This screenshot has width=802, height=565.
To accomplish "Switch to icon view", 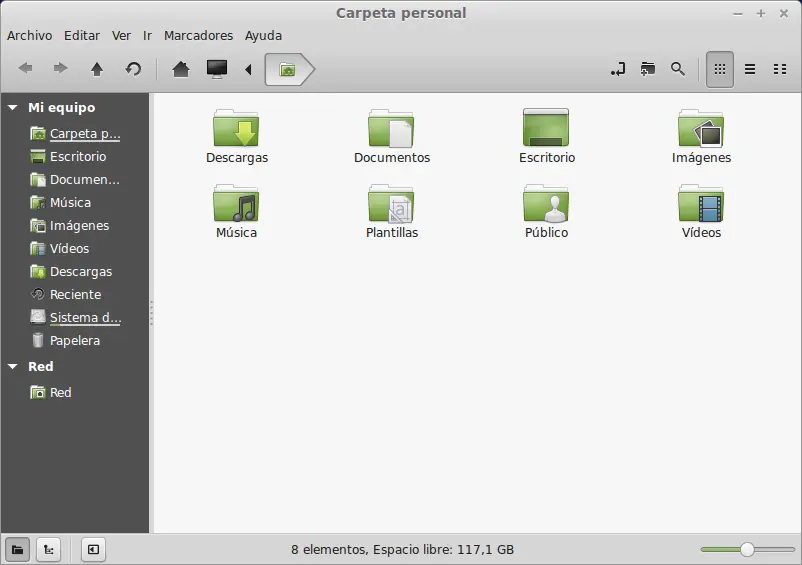I will (720, 69).
